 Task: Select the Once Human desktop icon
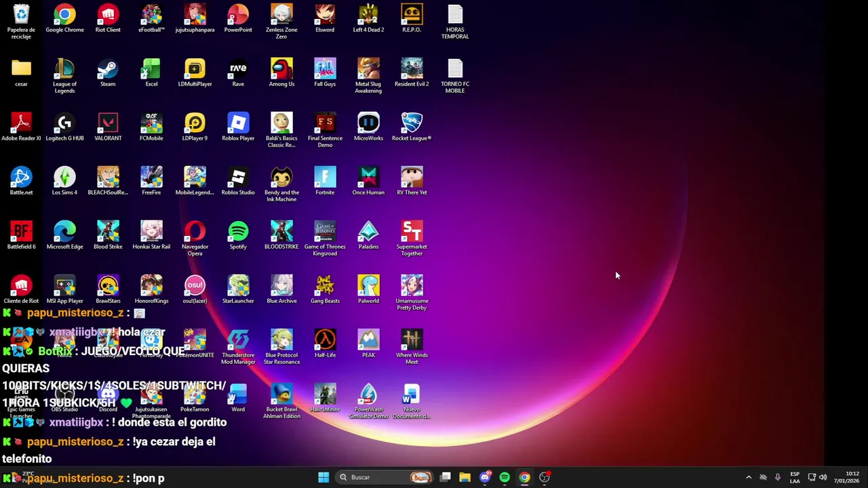point(368,181)
